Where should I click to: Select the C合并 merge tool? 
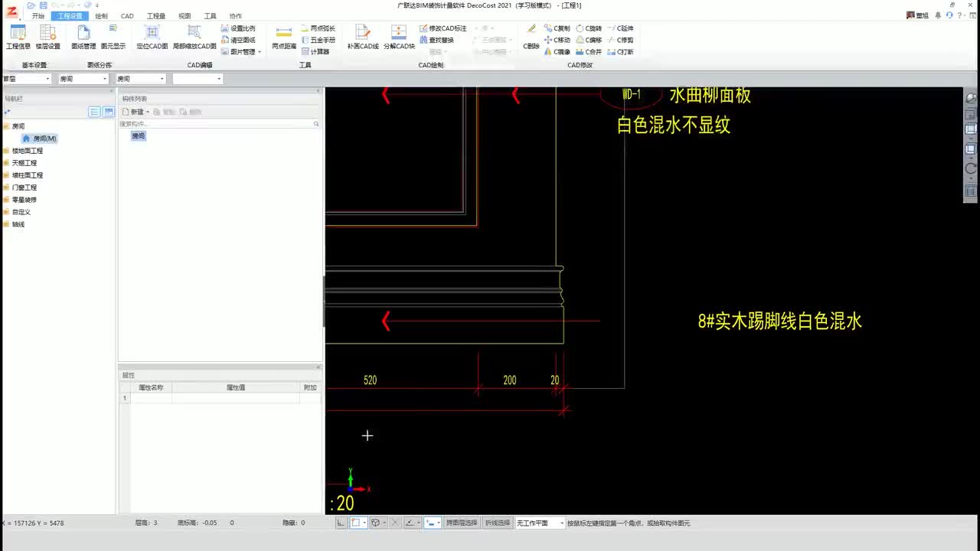point(589,52)
